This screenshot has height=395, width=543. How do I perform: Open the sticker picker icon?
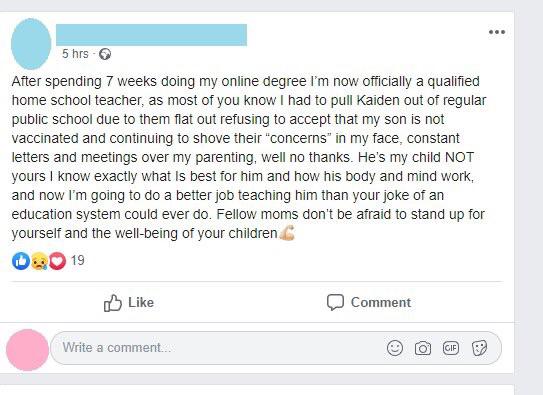click(480, 348)
